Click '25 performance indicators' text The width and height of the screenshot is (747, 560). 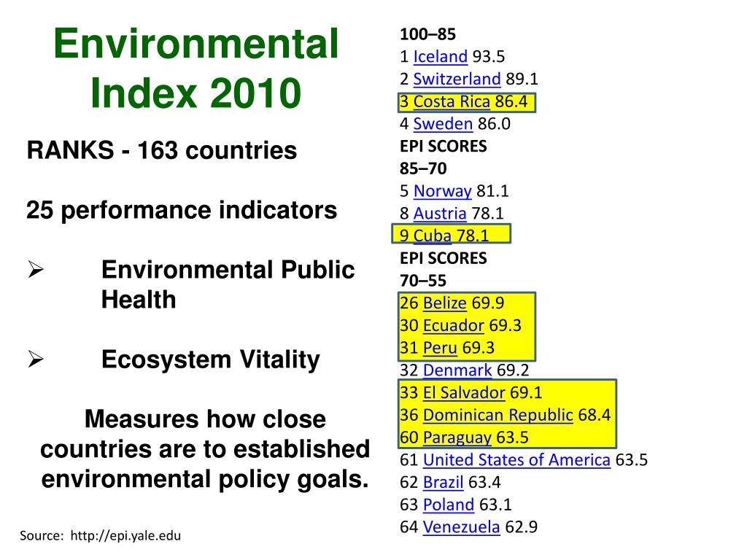coord(182,211)
